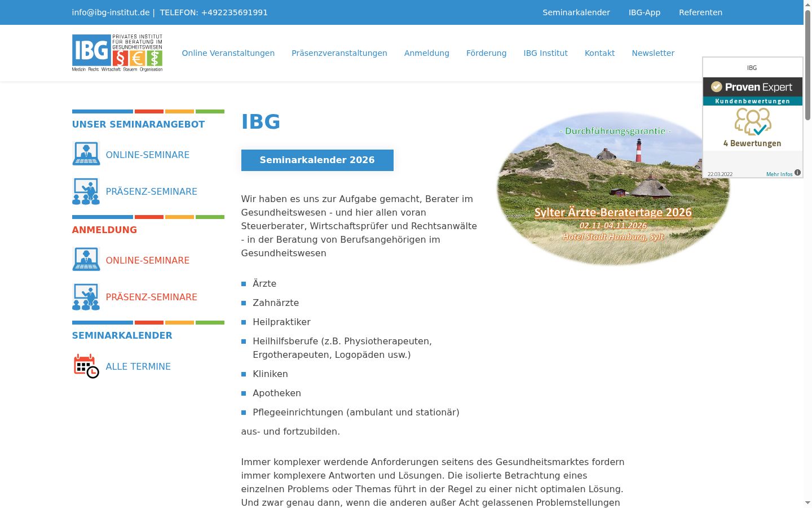Click the ProvenExpert customer reviews people icon
The width and height of the screenshot is (812, 508).
coord(753,121)
